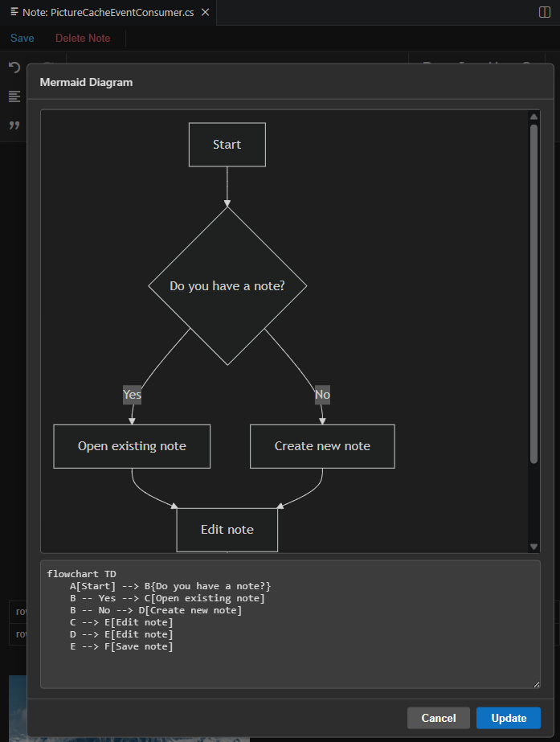Click the diagram preview vertical scrollbar thumb
The height and width of the screenshot is (742, 560).
point(534,294)
